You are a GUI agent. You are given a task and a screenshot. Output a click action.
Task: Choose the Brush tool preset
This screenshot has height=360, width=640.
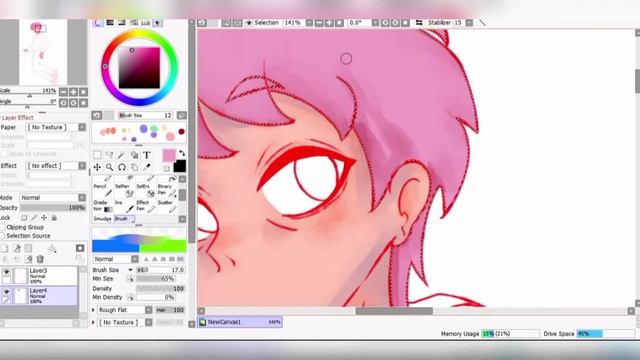124,219
